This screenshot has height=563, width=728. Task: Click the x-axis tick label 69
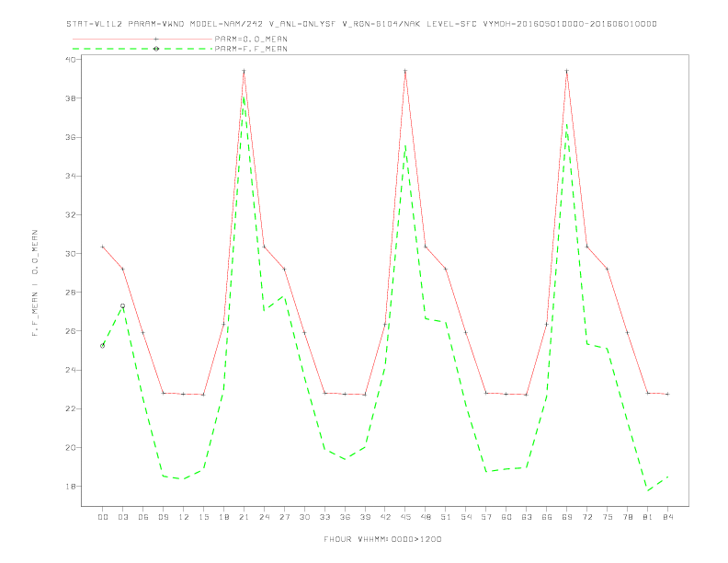pos(567,517)
